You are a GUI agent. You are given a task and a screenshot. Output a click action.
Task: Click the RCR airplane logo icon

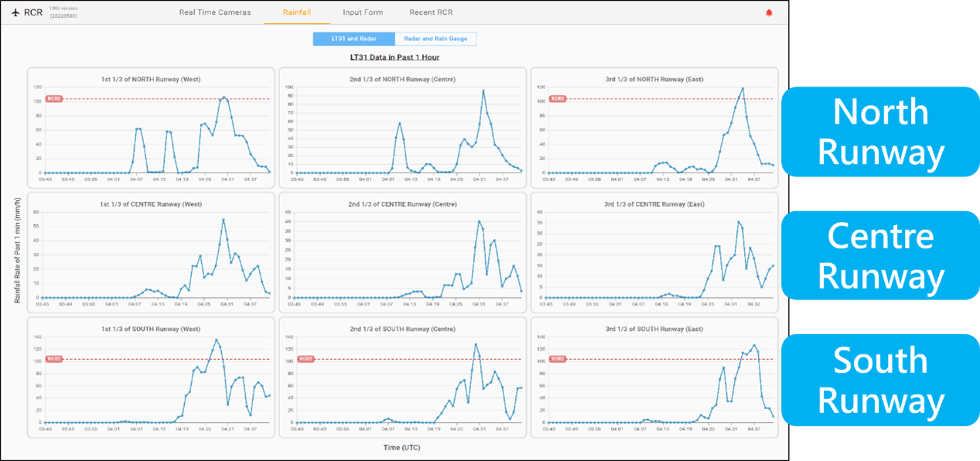click(x=15, y=12)
